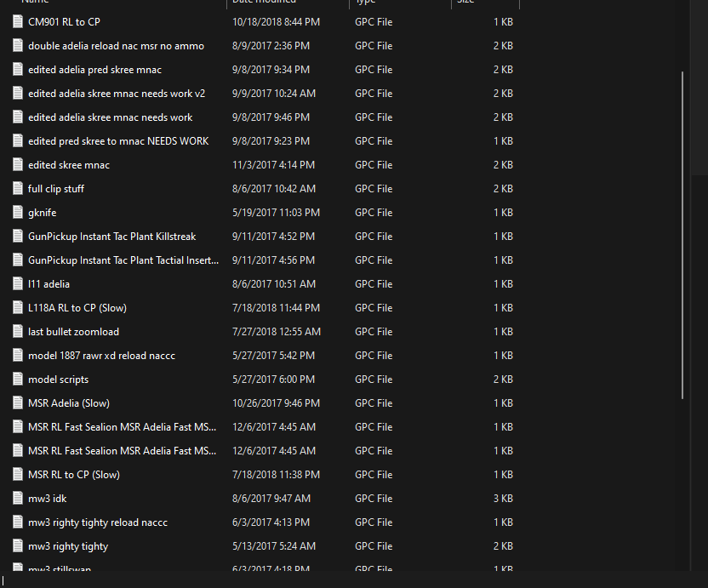Click file icon for double adelia reload nac msr

18,46
